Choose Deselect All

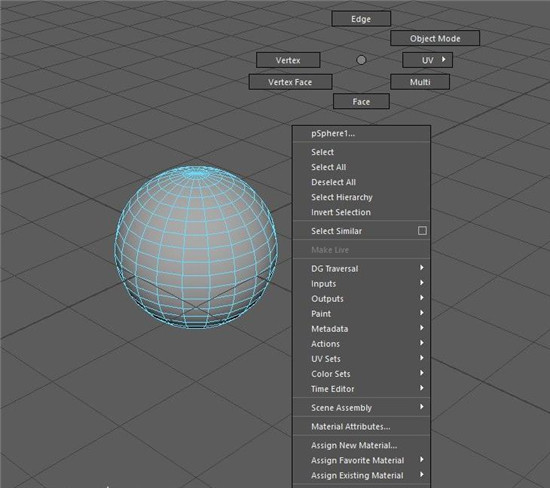coord(362,182)
